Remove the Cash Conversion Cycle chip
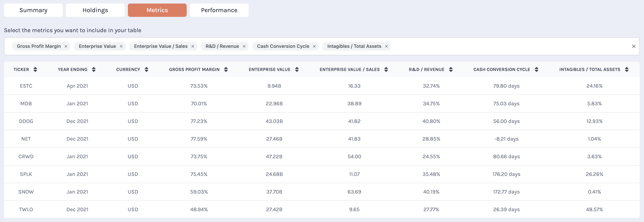This screenshot has height=222, width=644. point(314,46)
